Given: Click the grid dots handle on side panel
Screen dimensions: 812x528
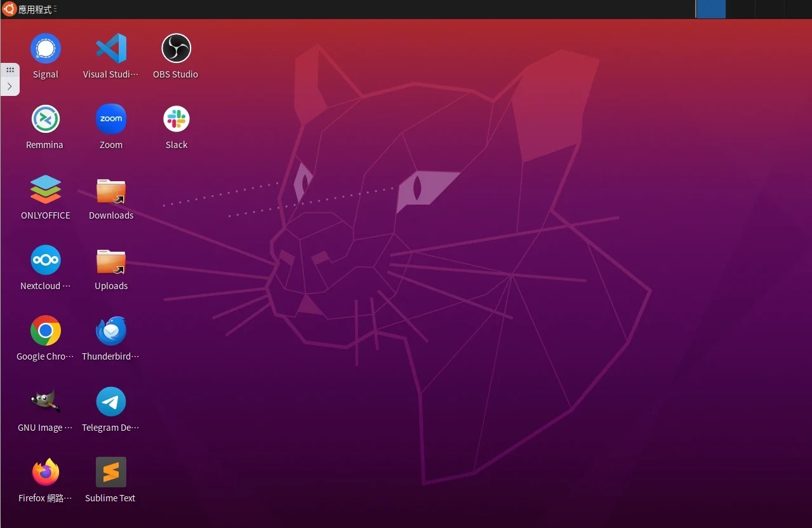Looking at the screenshot, I should 10,71.
